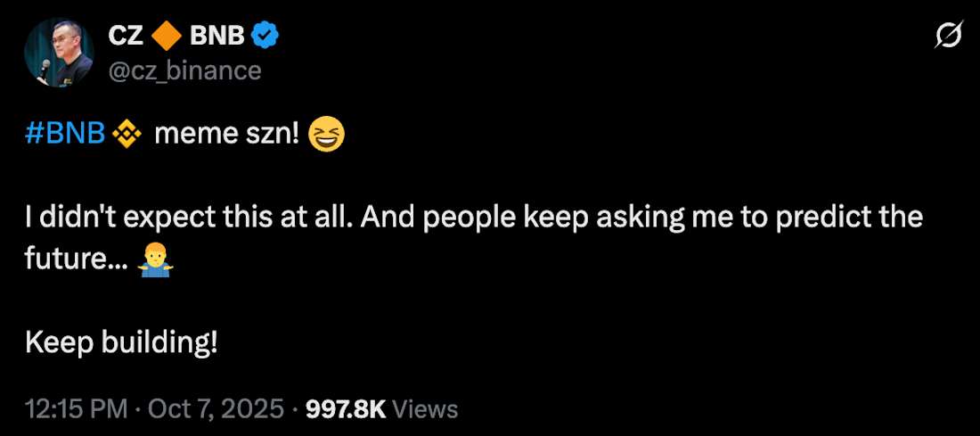Click the yellow BNB logo after hashtag
Screen dimensions: 980x436
127,136
